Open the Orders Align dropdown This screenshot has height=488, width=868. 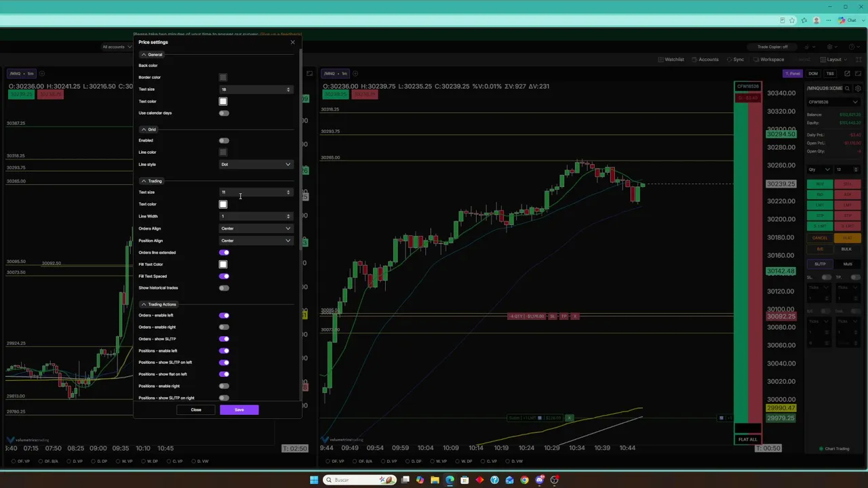[256, 228]
